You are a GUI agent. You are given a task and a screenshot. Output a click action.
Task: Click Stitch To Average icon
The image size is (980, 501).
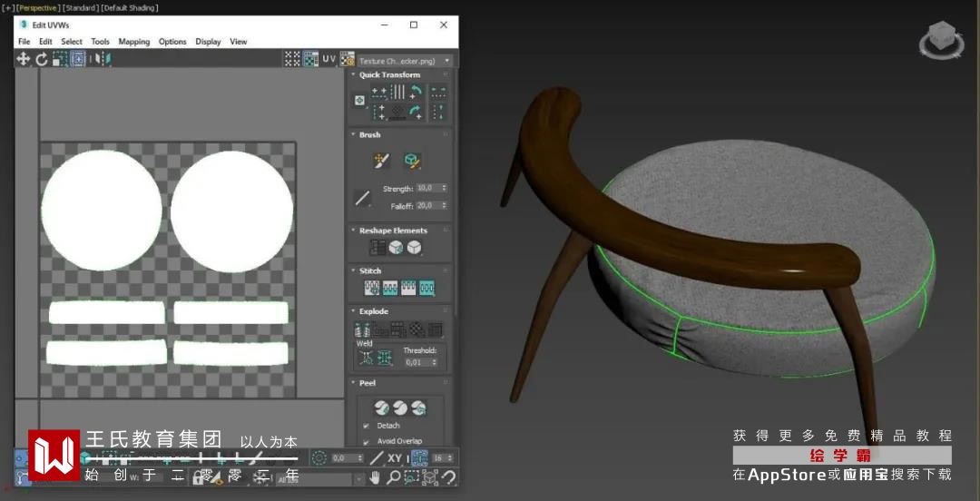click(x=390, y=289)
